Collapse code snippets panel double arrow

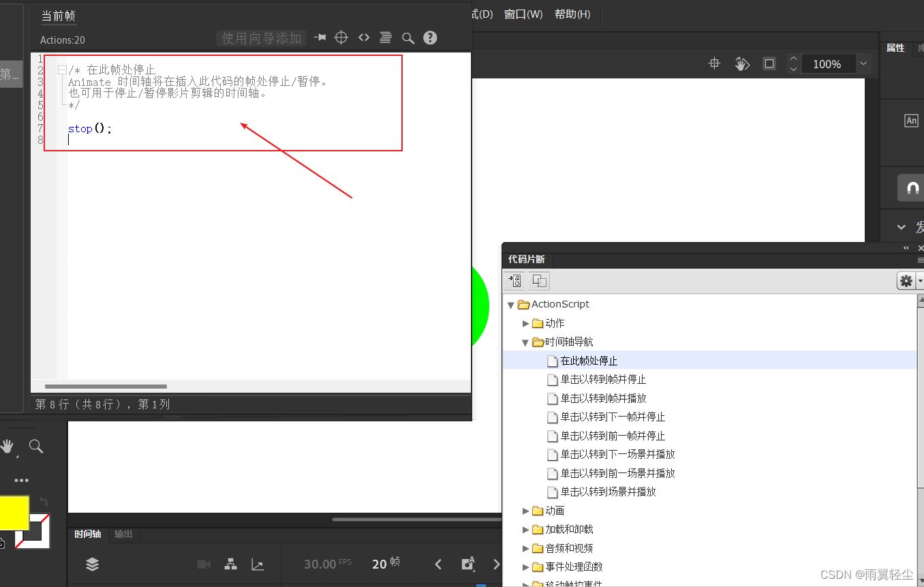(906, 248)
